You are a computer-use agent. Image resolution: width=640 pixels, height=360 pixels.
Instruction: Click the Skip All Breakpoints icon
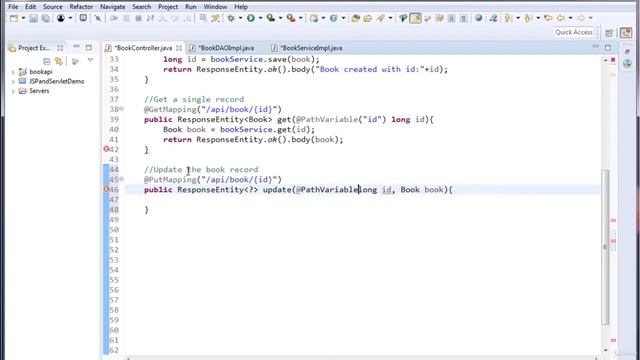[98, 18]
